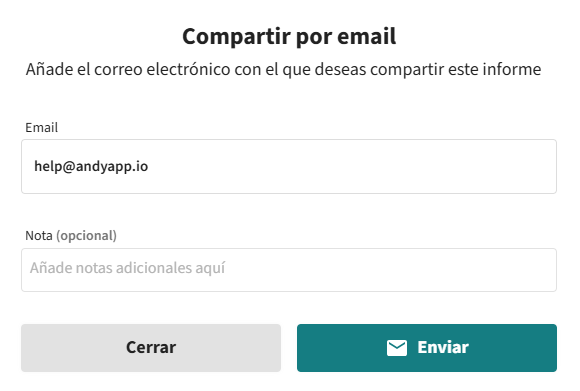Click the envelope icon on Enviar button
The width and height of the screenshot is (580, 391).
[397, 348]
